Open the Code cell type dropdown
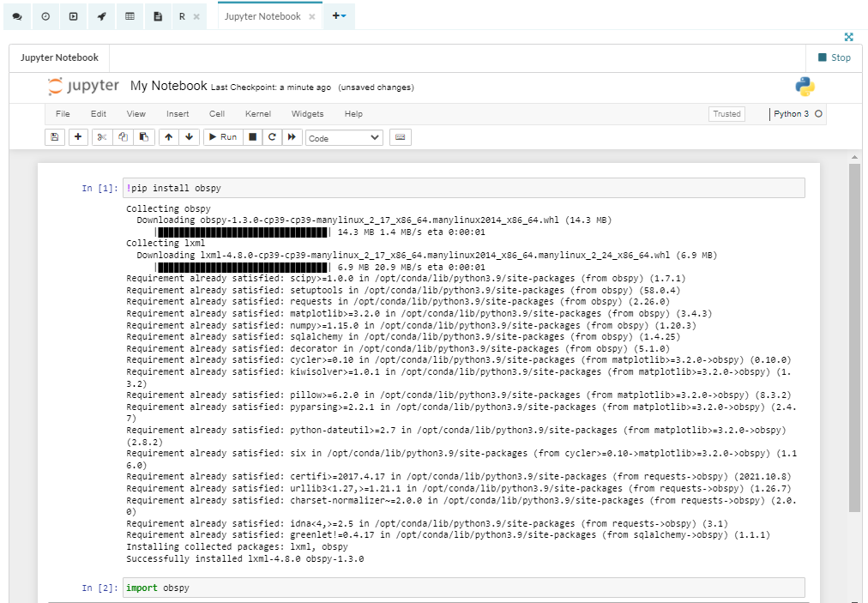This screenshot has height=603, width=868. pyautogui.click(x=344, y=138)
